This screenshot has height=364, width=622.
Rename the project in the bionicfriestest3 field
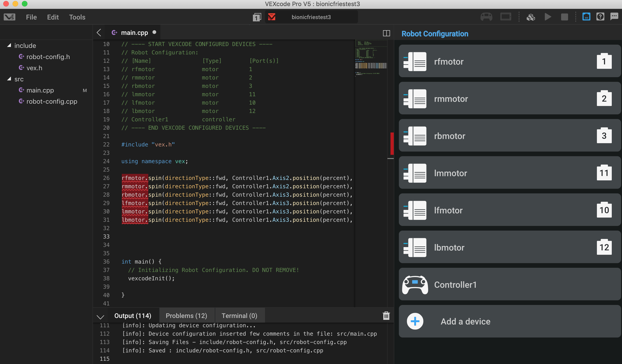pyautogui.click(x=311, y=17)
